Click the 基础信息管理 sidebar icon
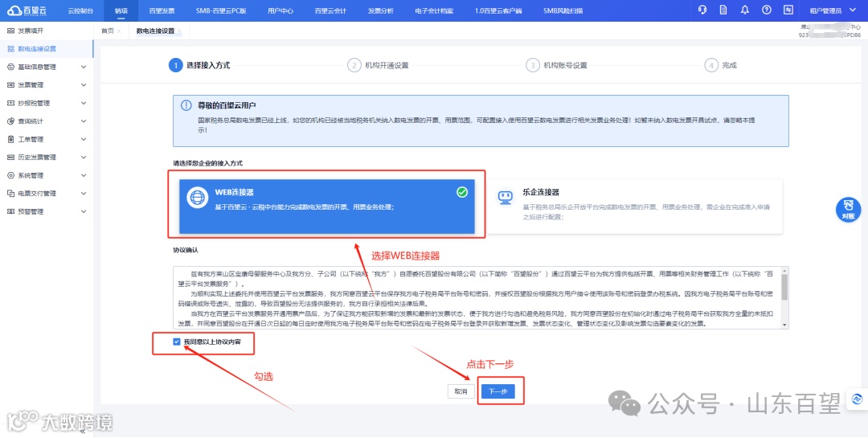 coord(11,67)
